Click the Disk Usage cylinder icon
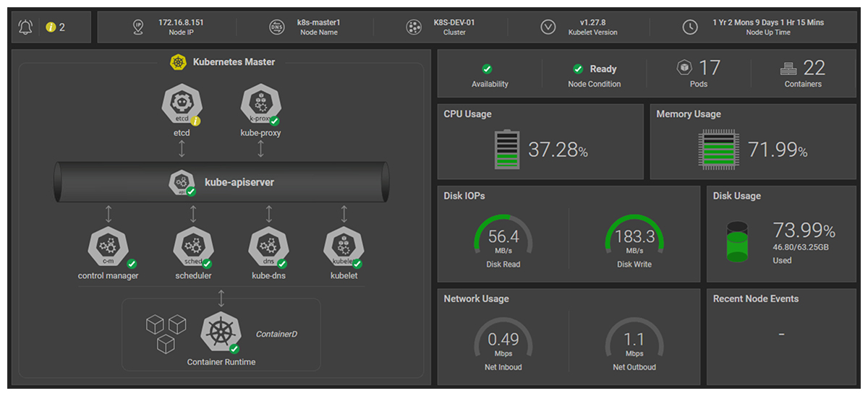Image resolution: width=868 pixels, height=396 pixels. point(737,242)
